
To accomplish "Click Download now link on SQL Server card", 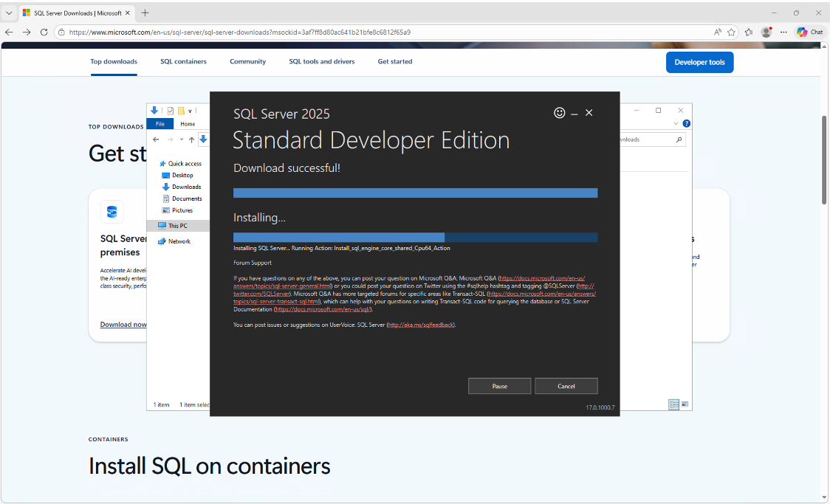I will click(x=123, y=324).
